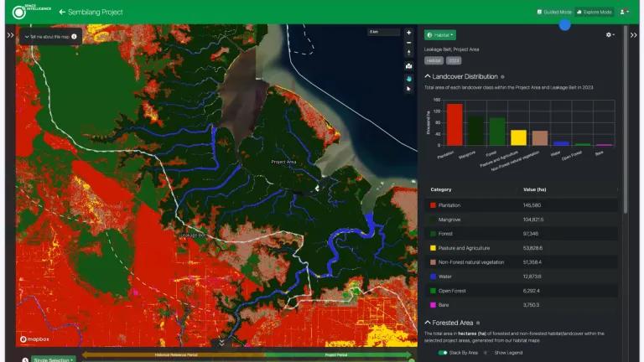Select the pointer selection tool on map
The width and height of the screenshot is (644, 362).
coord(408,89)
